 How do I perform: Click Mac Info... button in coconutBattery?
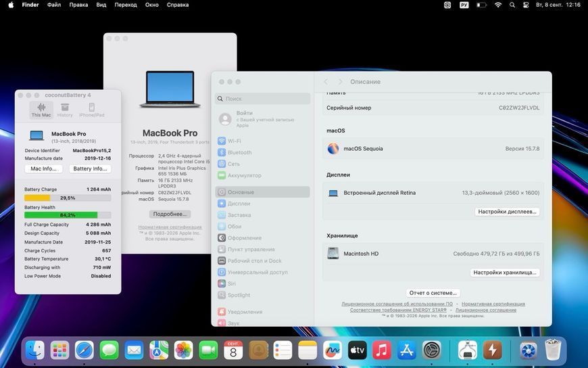pos(43,168)
